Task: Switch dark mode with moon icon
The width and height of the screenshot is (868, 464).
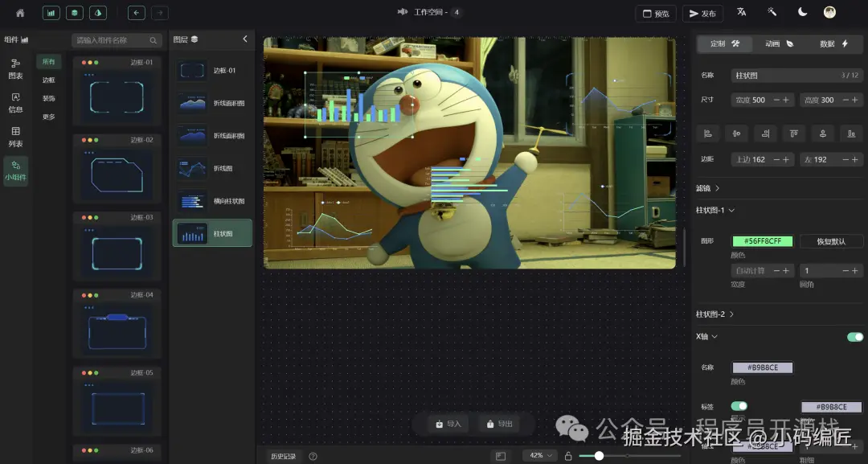Action: point(802,12)
